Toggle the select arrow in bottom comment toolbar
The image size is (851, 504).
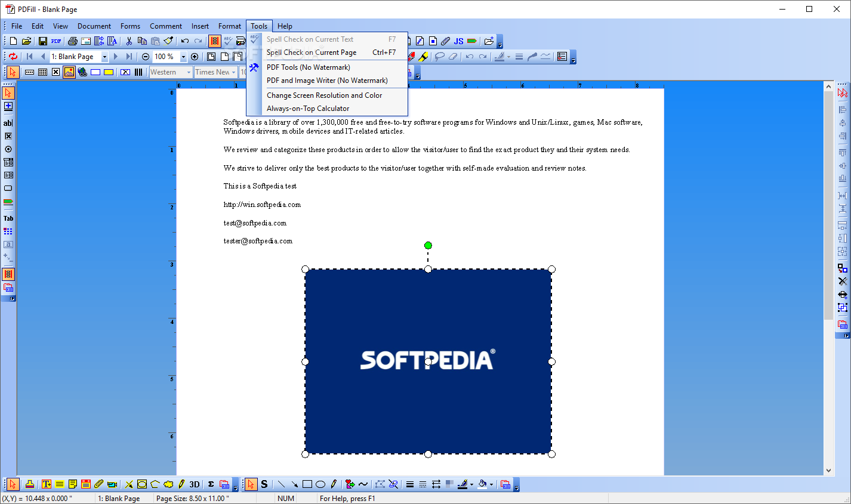13,484
